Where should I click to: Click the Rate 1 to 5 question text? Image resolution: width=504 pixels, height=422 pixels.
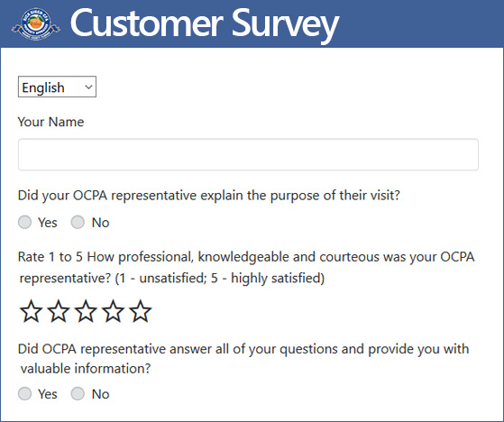246,268
